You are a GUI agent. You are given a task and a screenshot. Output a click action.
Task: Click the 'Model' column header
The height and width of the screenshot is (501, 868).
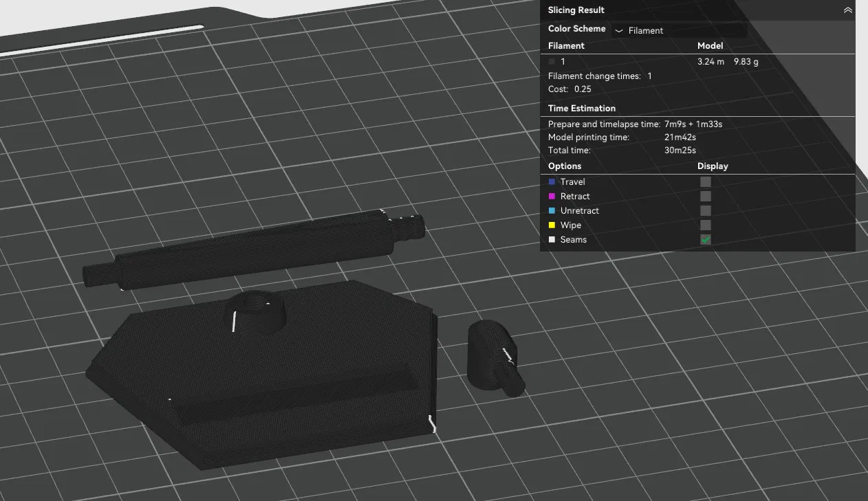point(710,46)
